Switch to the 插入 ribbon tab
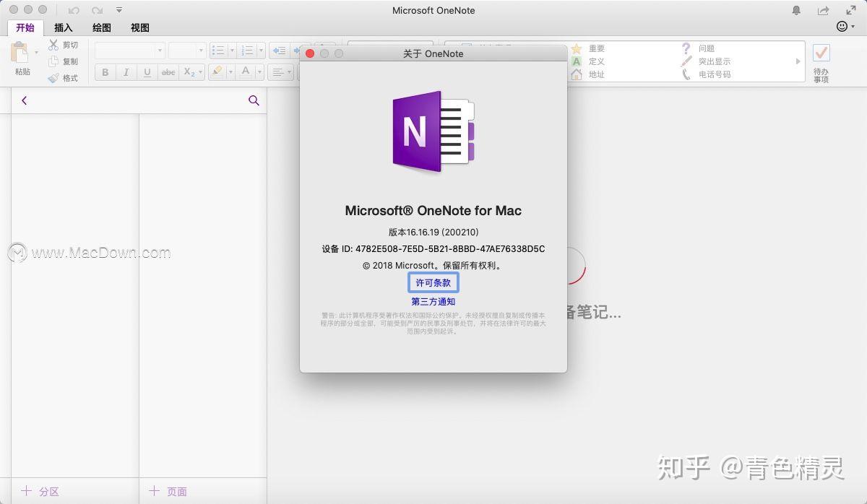 coord(63,27)
